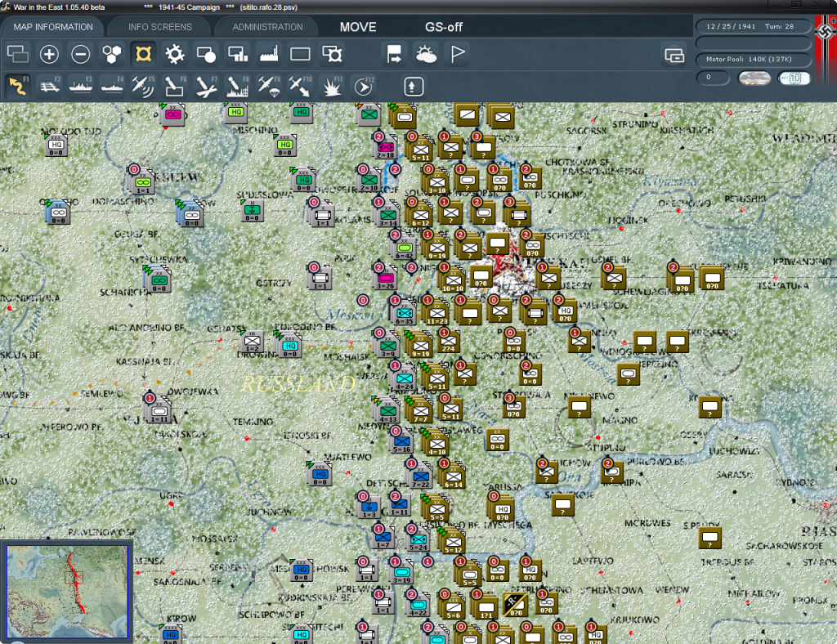Toggle the hex grid display
This screenshot has width=837, height=644.
[x=112, y=54]
